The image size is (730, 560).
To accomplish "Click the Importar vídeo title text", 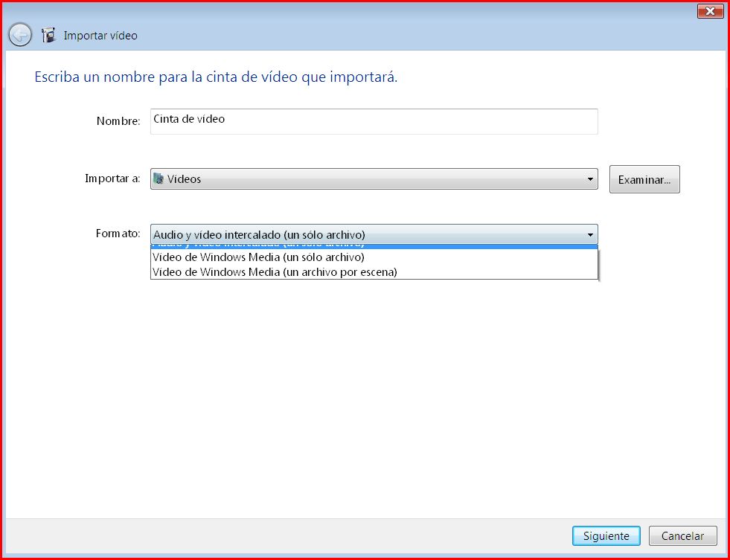I will tap(100, 36).
